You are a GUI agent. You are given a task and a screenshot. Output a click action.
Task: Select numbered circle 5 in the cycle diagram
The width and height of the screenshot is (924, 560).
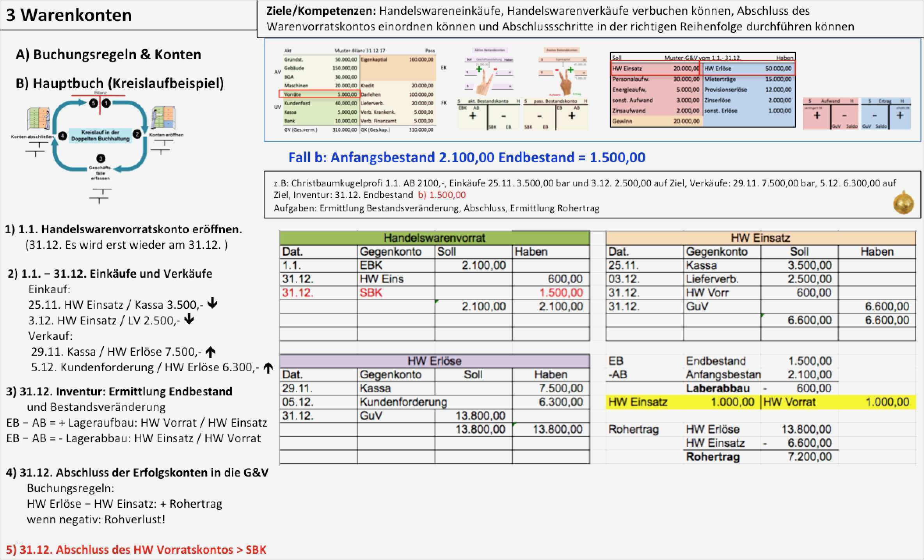[94, 104]
